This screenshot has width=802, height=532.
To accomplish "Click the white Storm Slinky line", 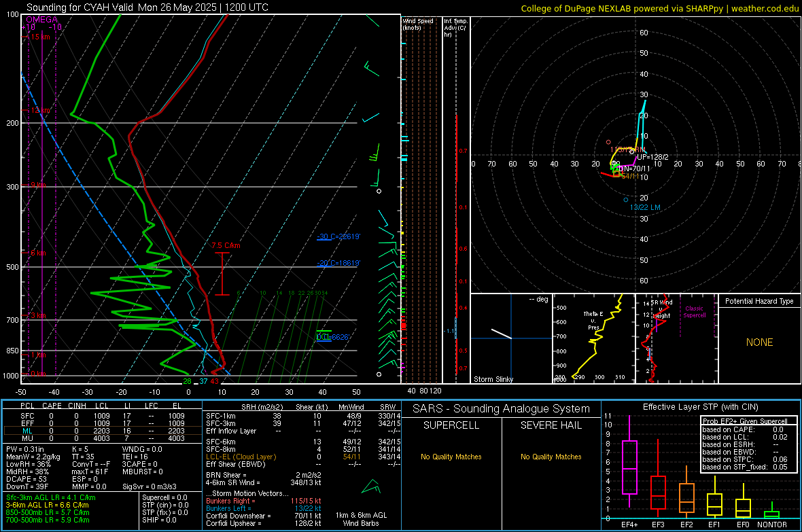I will [x=502, y=334].
